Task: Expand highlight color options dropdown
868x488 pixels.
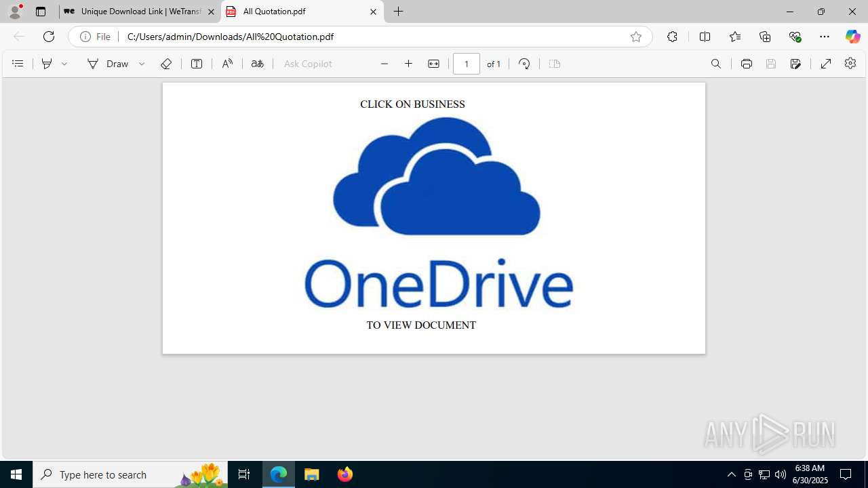Action: [65, 64]
